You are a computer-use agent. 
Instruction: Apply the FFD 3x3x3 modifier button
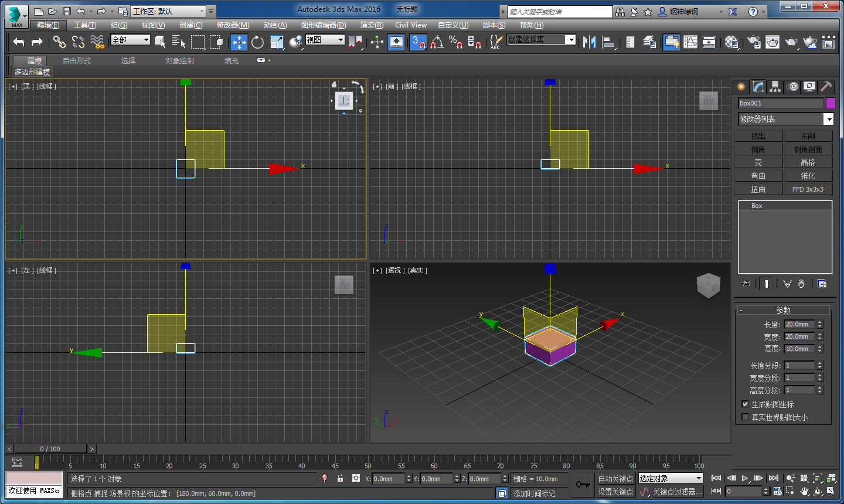coord(808,189)
